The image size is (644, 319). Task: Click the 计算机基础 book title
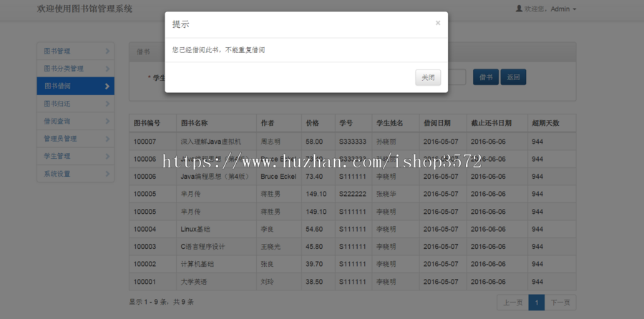197,264
